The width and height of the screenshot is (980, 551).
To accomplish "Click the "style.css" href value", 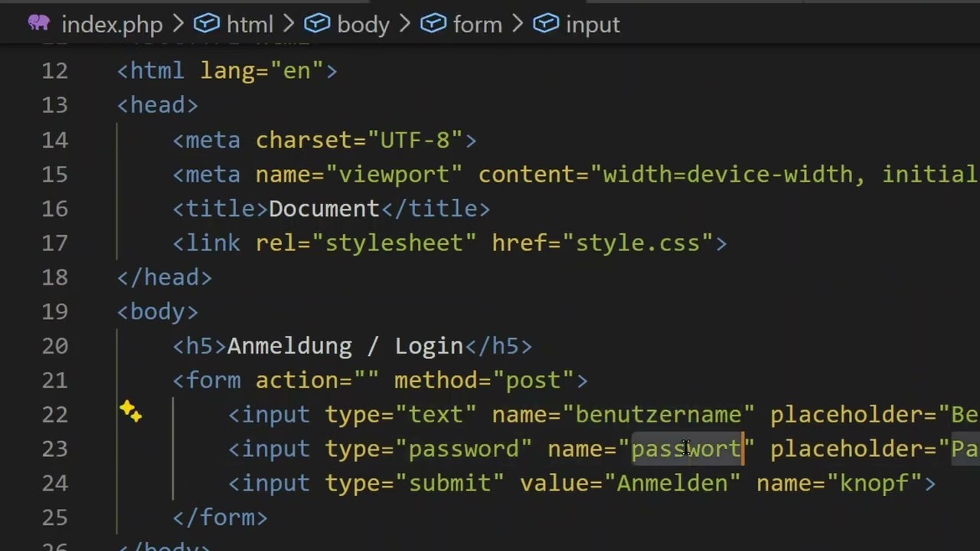I will click(x=638, y=243).
